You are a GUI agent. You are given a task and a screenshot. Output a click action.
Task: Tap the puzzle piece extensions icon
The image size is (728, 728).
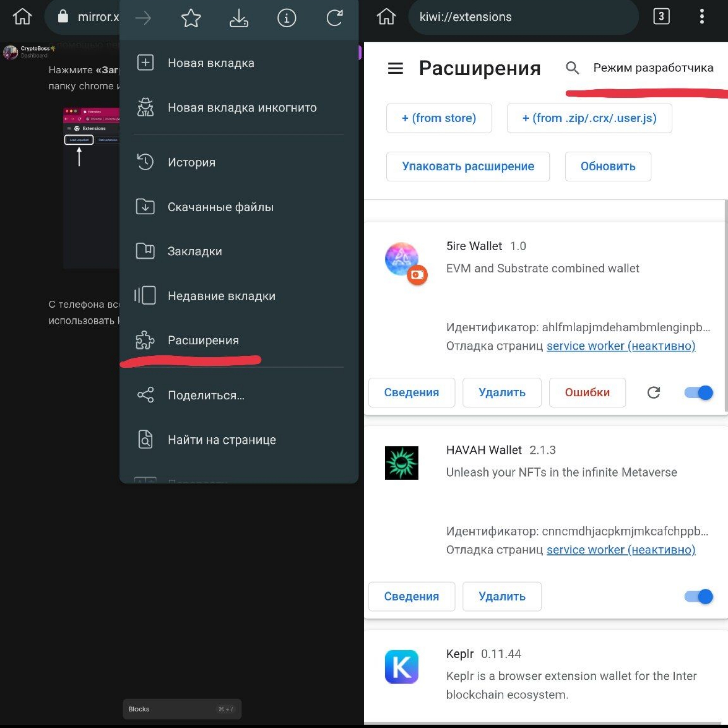[x=145, y=340]
